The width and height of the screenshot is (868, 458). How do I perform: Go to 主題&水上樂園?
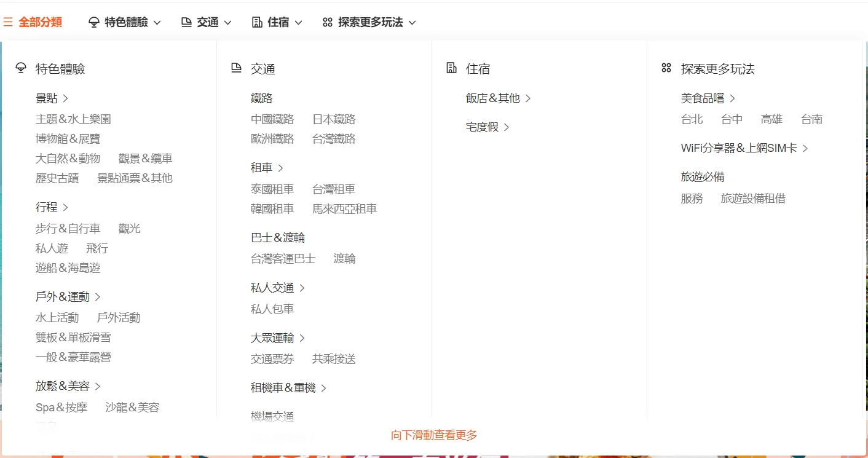tap(73, 119)
